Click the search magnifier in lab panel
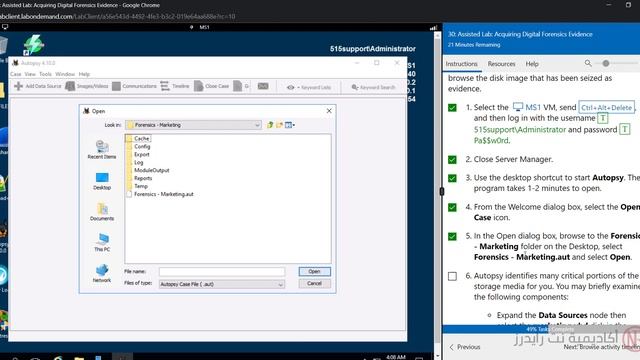The height and width of the screenshot is (360, 640). 588,63
